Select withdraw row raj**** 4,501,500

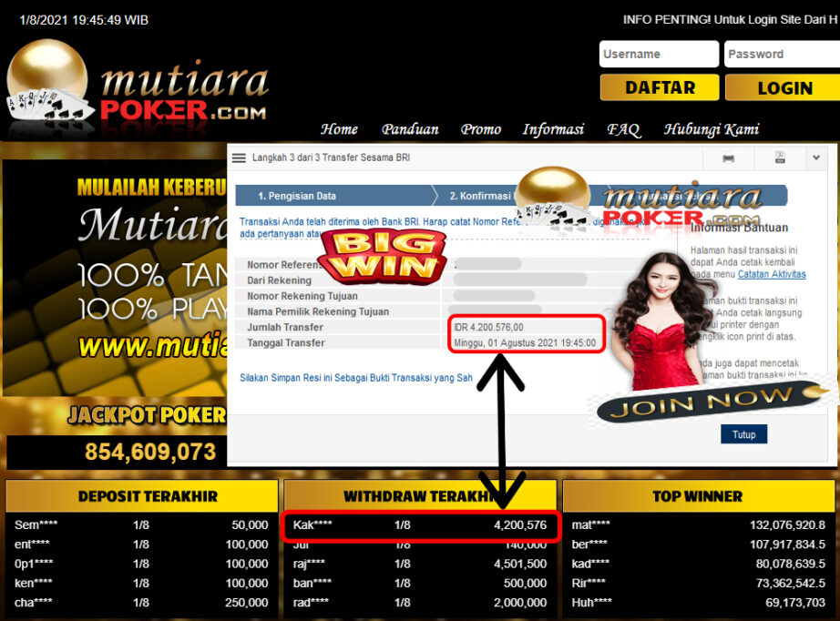point(420,564)
